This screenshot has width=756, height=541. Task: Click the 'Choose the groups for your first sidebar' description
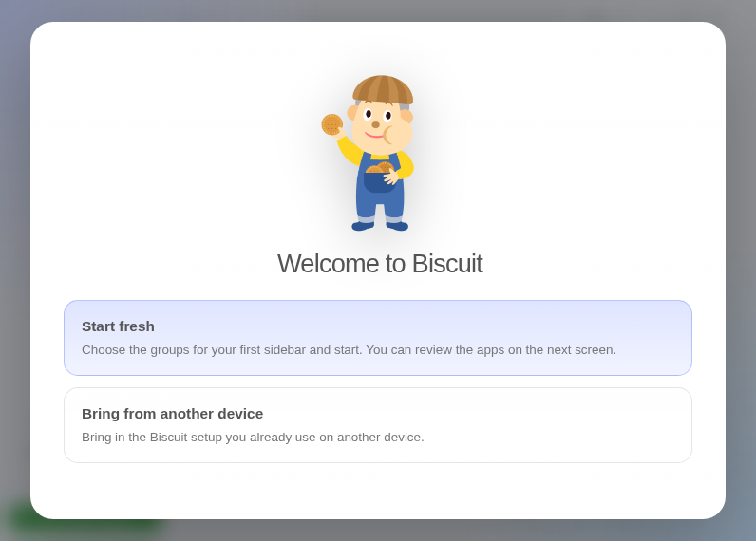[x=349, y=349]
